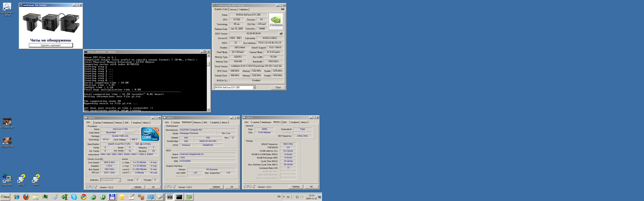The image size is (644, 201).
Task: Click the Rampage II Extreme model field
Action: click(x=197, y=133)
